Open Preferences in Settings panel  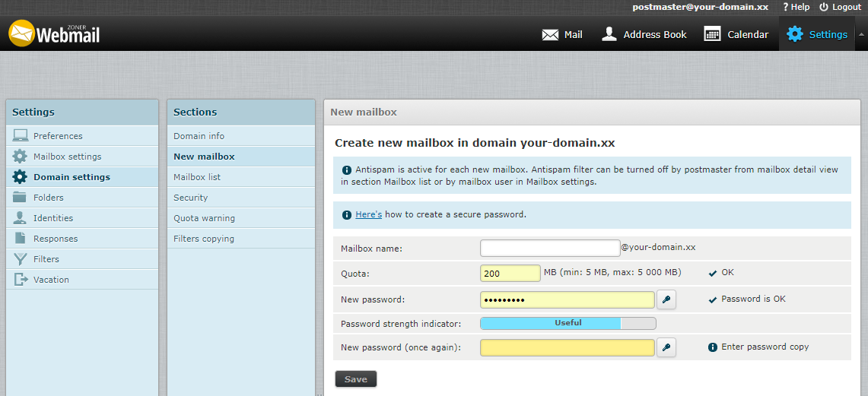58,136
